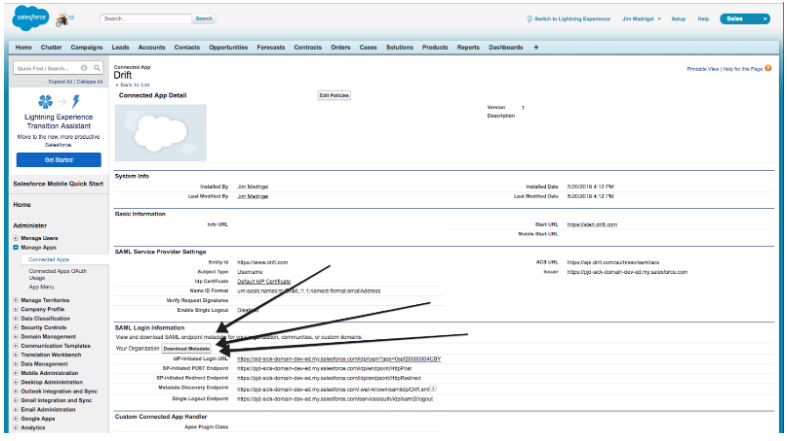Open the Default IdP Certificate link
The height and width of the screenshot is (441, 789).
[264, 281]
